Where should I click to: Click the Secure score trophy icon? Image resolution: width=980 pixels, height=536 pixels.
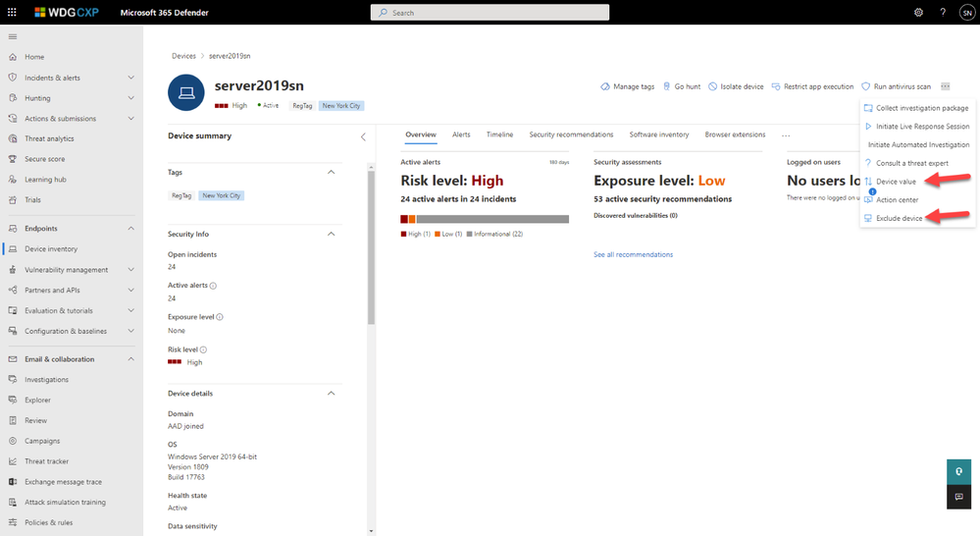(x=13, y=159)
